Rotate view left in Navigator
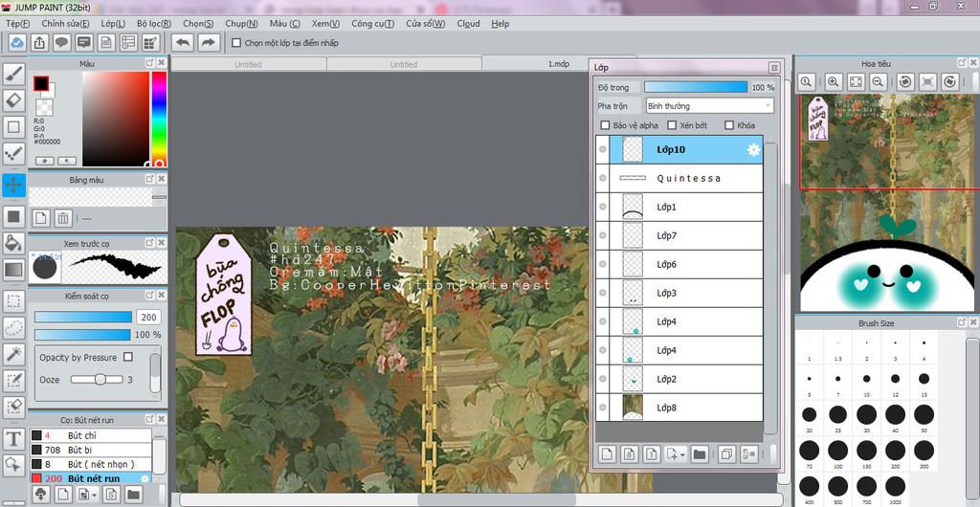The width and height of the screenshot is (980, 507). tap(905, 82)
